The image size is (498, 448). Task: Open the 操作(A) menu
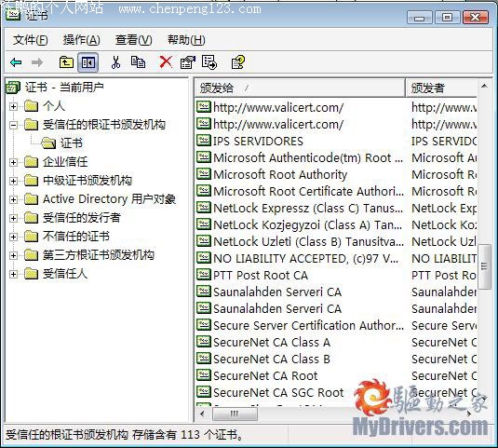coord(82,40)
